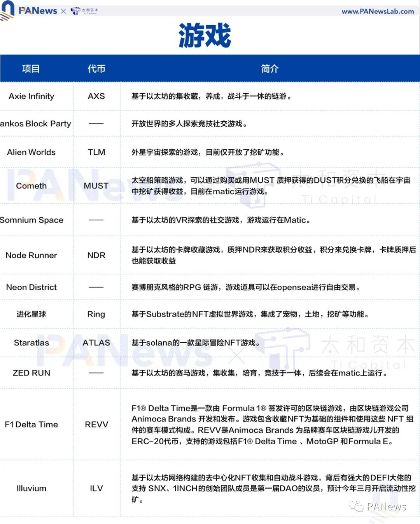Select the Alien Worlds project name
The width and height of the screenshot is (420, 524).
(x=31, y=152)
